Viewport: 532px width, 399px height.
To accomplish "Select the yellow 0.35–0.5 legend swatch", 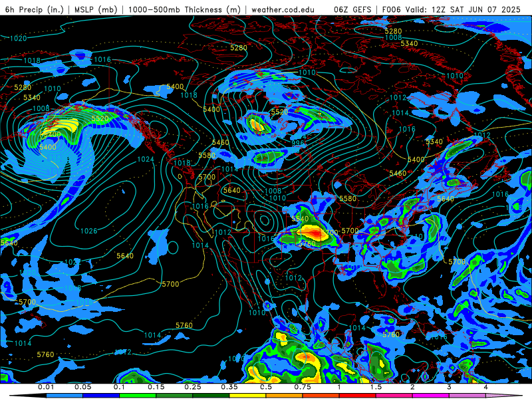I will (247, 396).
